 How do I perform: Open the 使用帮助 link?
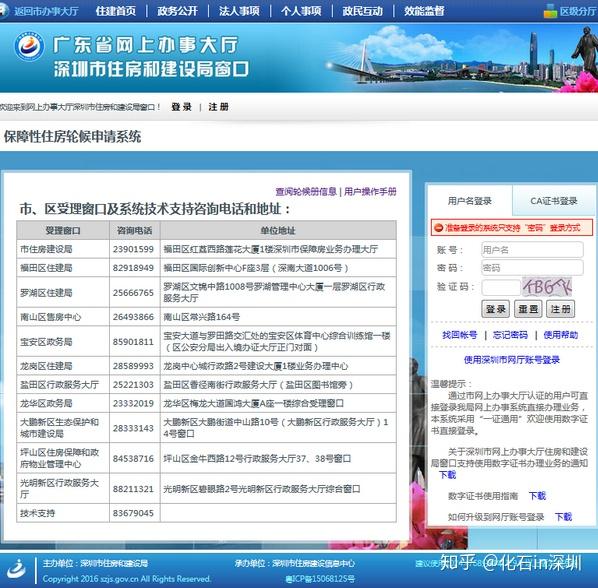point(561,335)
